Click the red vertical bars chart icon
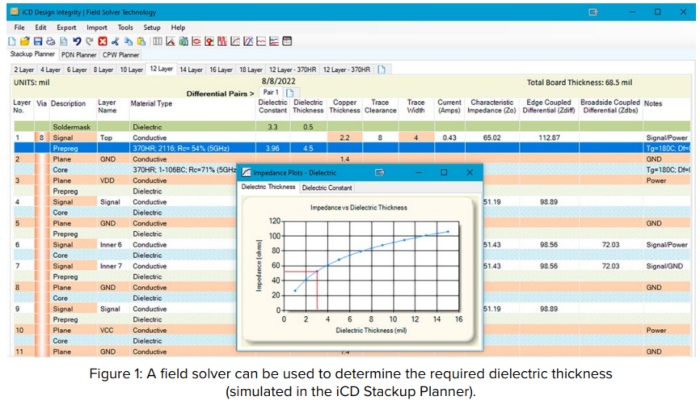The height and width of the screenshot is (405, 700). click(x=222, y=42)
